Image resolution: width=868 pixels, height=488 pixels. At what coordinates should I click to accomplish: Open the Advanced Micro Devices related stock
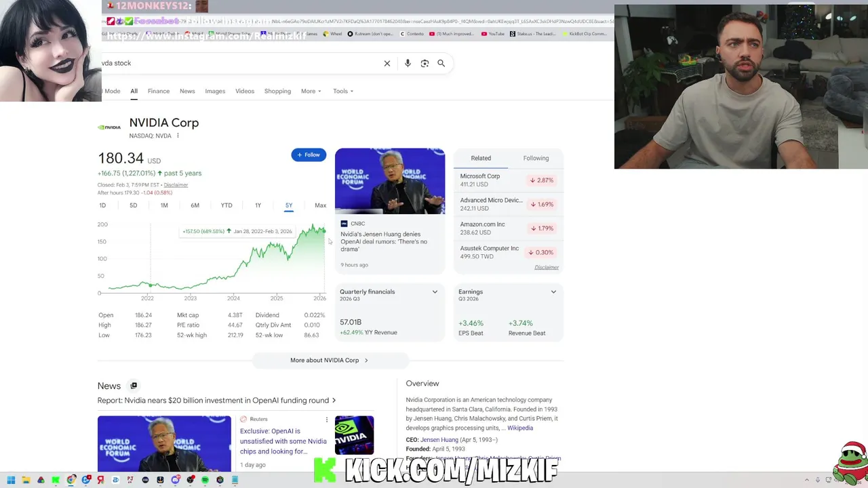pyautogui.click(x=508, y=204)
